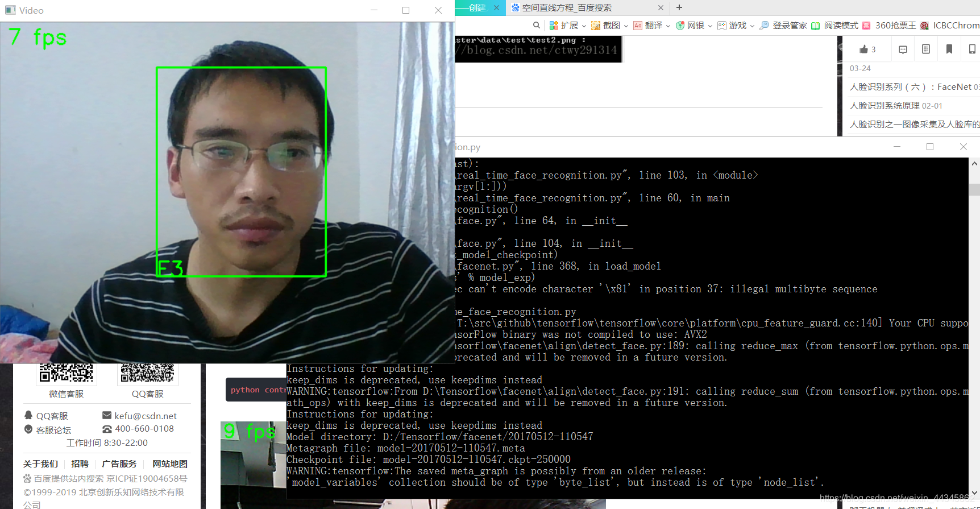Click the 网银 online banking shield icon

(x=680, y=25)
